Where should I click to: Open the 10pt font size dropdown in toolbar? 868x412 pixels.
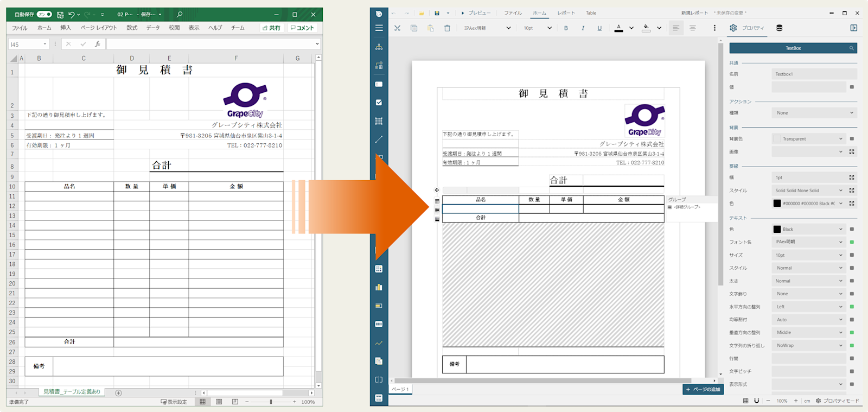pos(537,28)
